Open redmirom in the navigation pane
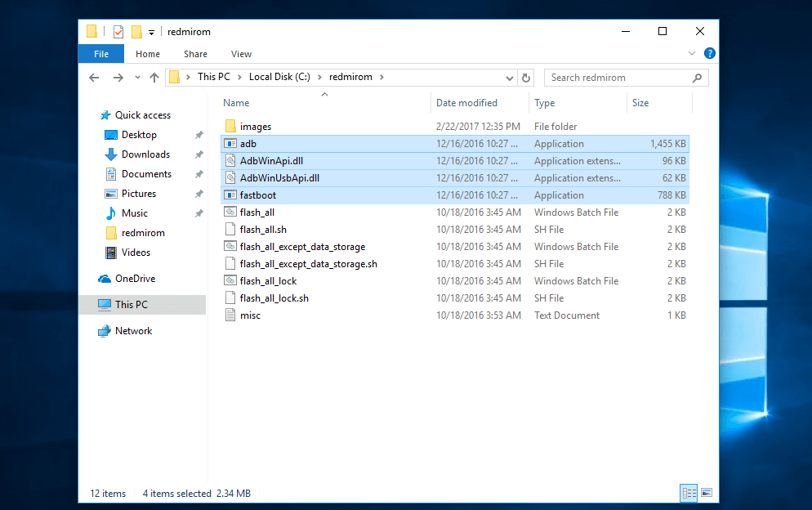812x510 pixels. (143, 233)
